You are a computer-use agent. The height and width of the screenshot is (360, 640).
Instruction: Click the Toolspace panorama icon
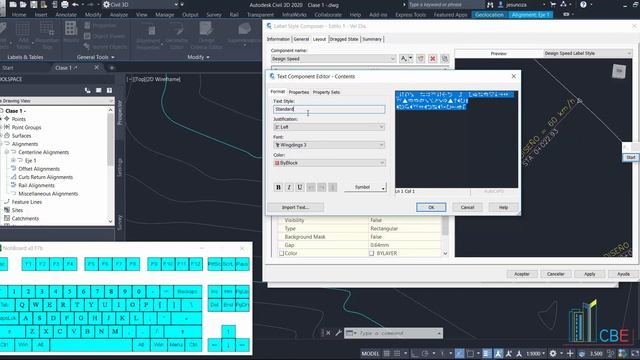(98, 90)
